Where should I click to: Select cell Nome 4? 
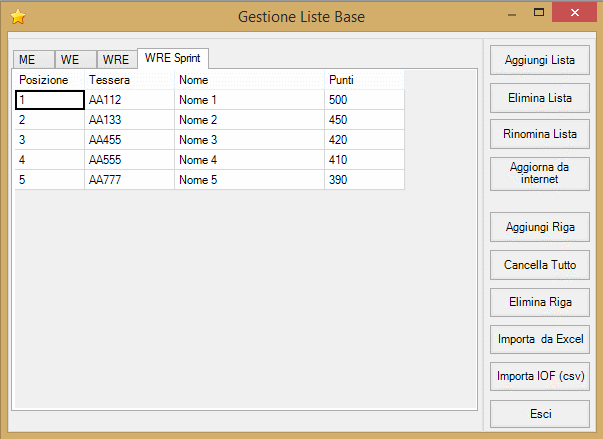point(249,160)
